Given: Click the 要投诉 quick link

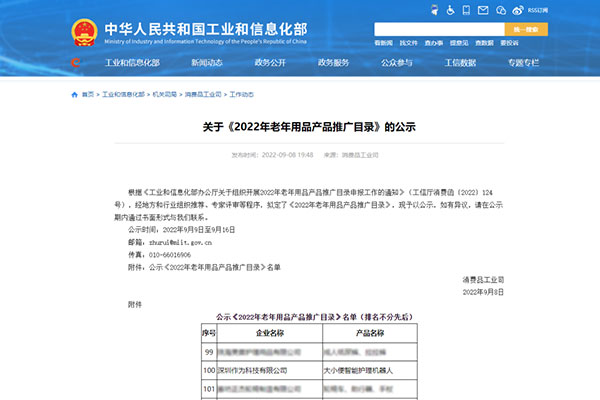Looking at the screenshot, I should [x=509, y=43].
